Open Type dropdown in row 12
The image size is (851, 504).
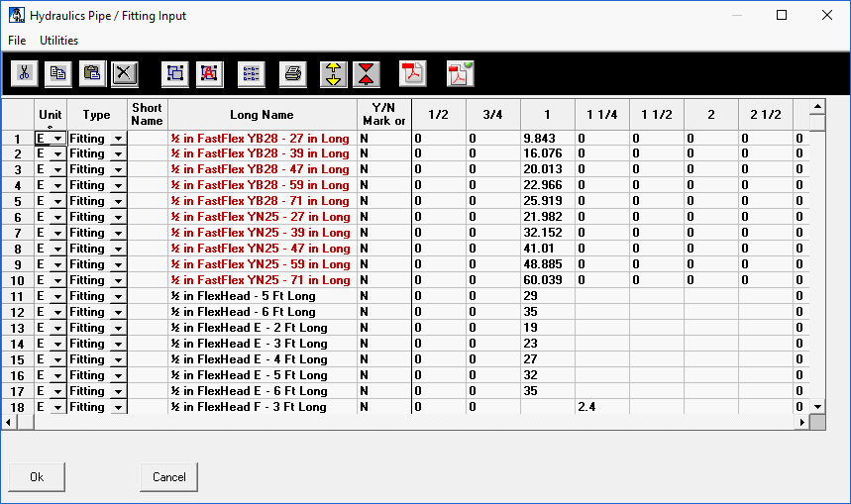[118, 313]
